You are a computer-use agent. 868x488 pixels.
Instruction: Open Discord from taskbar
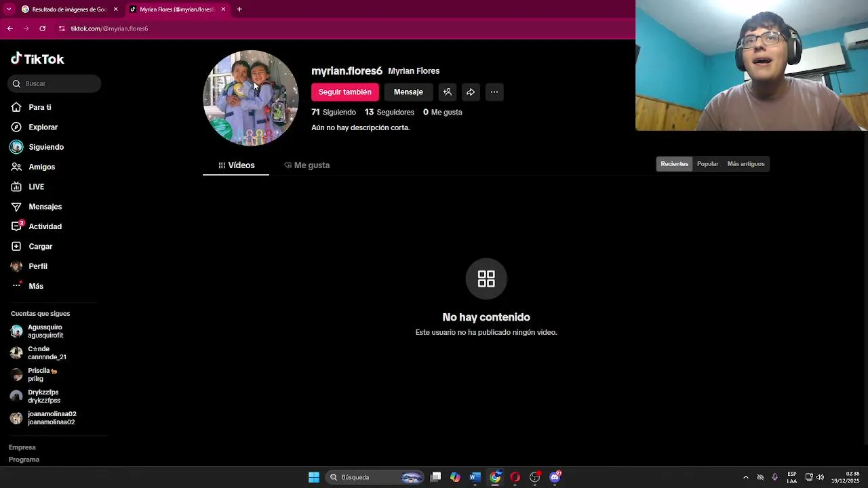(x=555, y=477)
